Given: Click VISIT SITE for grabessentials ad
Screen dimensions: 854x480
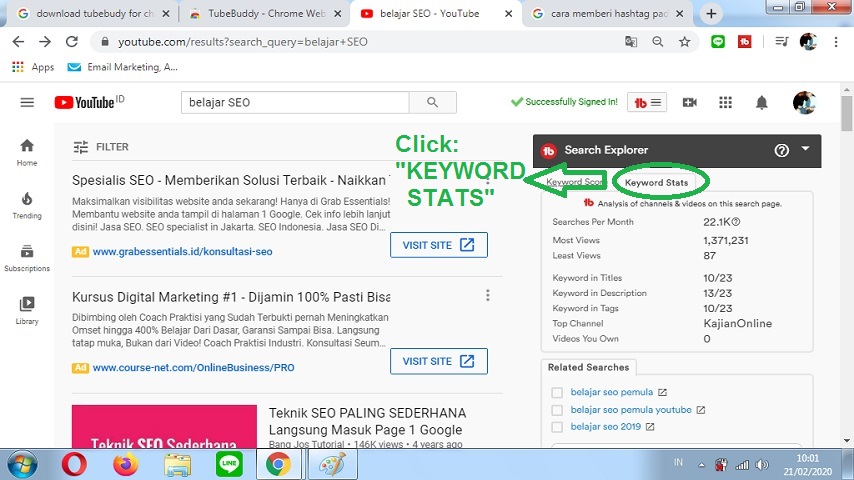Looking at the screenshot, I should [438, 245].
